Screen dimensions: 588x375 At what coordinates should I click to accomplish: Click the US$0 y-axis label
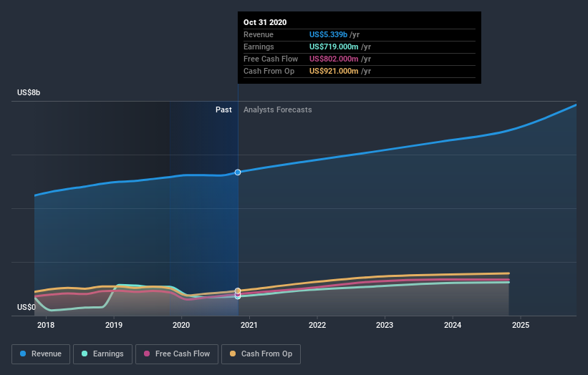pyautogui.click(x=26, y=307)
